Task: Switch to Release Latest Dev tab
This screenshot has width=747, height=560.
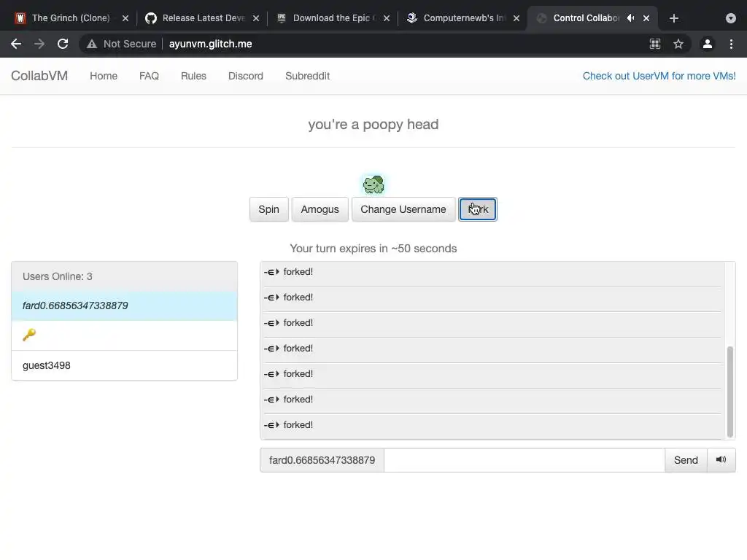Action: pyautogui.click(x=203, y=18)
